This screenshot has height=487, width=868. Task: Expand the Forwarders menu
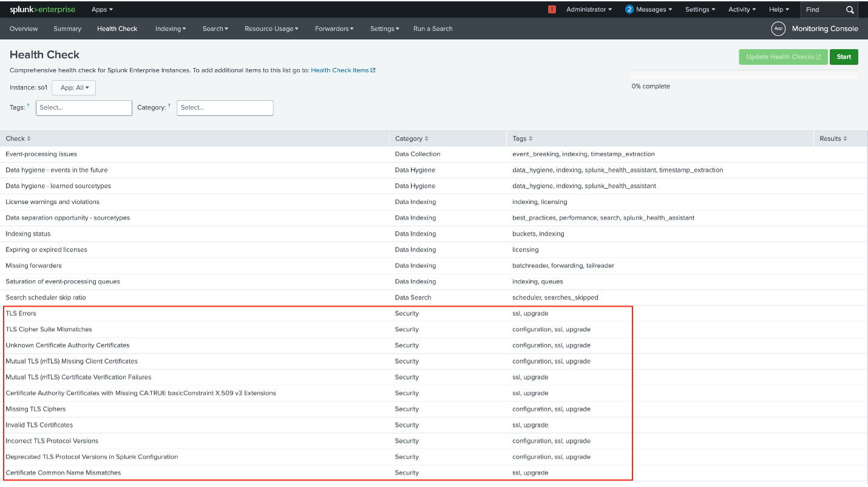(x=334, y=29)
